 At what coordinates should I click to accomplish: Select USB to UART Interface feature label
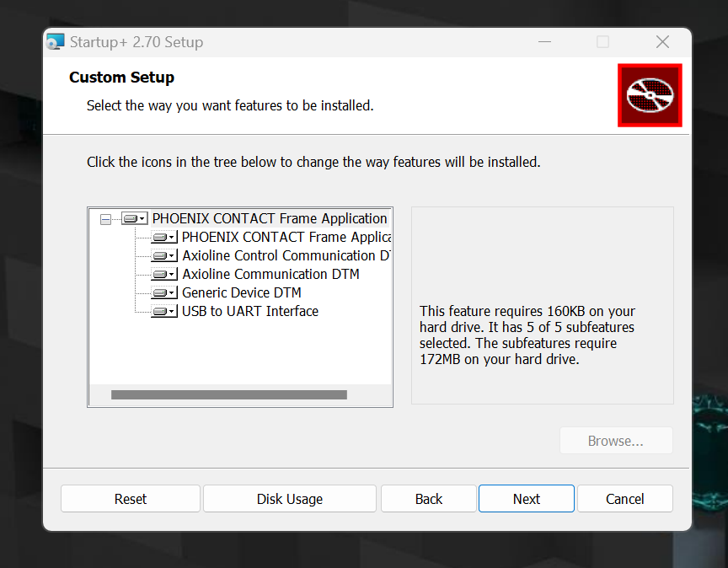(250, 311)
